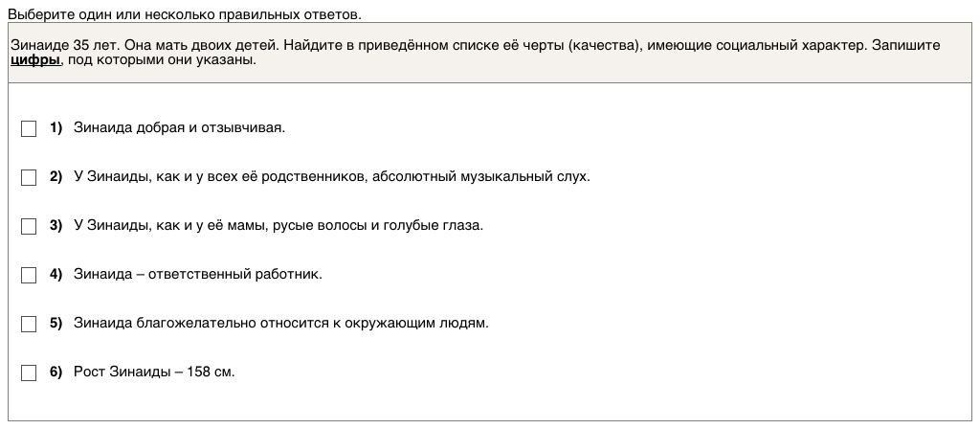980x429 pixels.
Task: Click the answer about благожелательно относится к людям
Action: (x=280, y=324)
